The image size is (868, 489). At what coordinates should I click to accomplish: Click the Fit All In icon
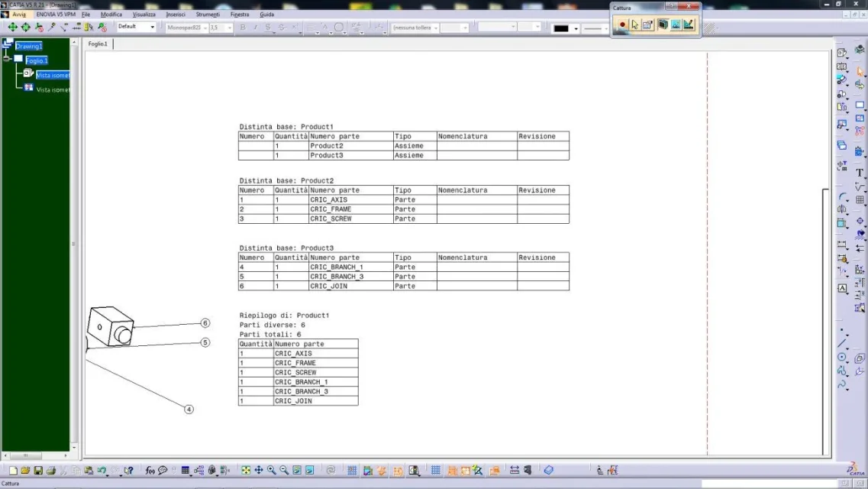click(246, 470)
